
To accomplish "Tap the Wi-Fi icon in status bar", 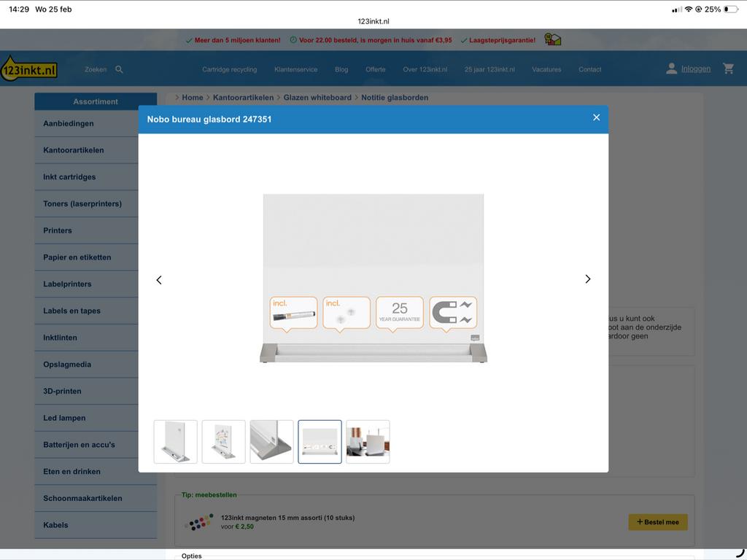I will (689, 9).
